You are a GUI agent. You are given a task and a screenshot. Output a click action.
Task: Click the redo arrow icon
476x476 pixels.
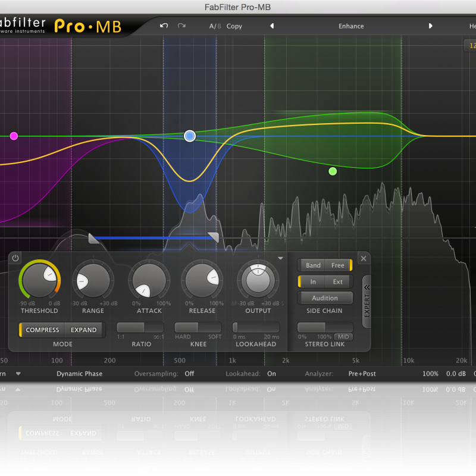click(x=181, y=26)
